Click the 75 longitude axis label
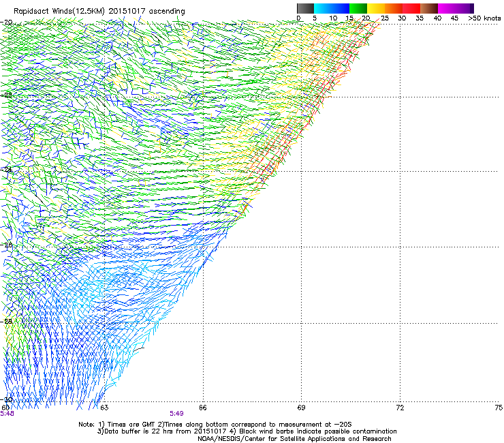The image size is (504, 443). (499, 408)
